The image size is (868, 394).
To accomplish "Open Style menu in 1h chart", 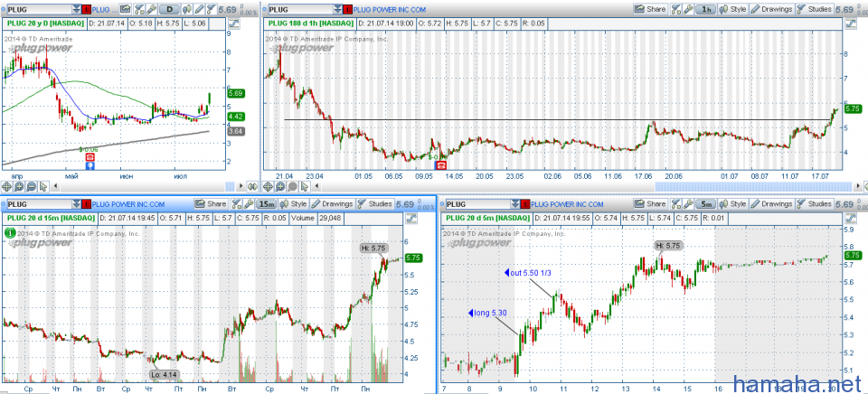I will click(x=733, y=9).
